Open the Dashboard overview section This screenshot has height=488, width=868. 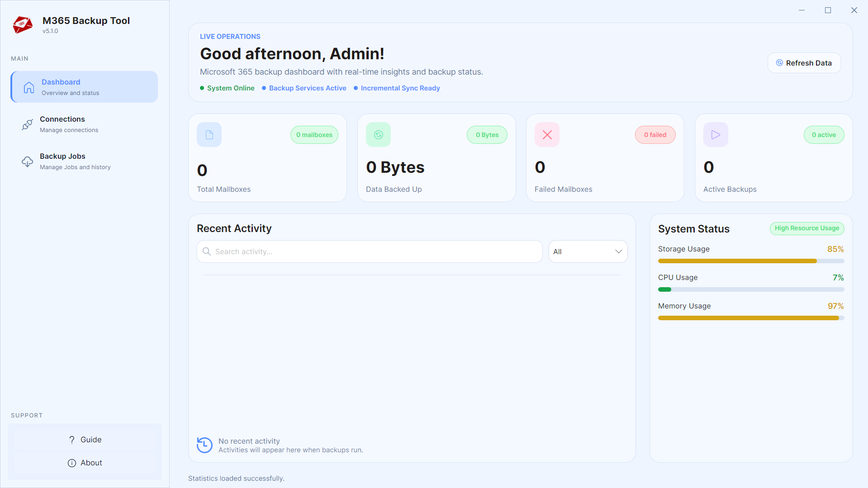click(84, 87)
